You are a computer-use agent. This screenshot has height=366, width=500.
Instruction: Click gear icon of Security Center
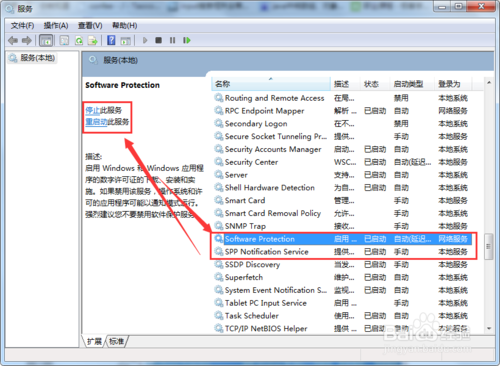[219, 162]
